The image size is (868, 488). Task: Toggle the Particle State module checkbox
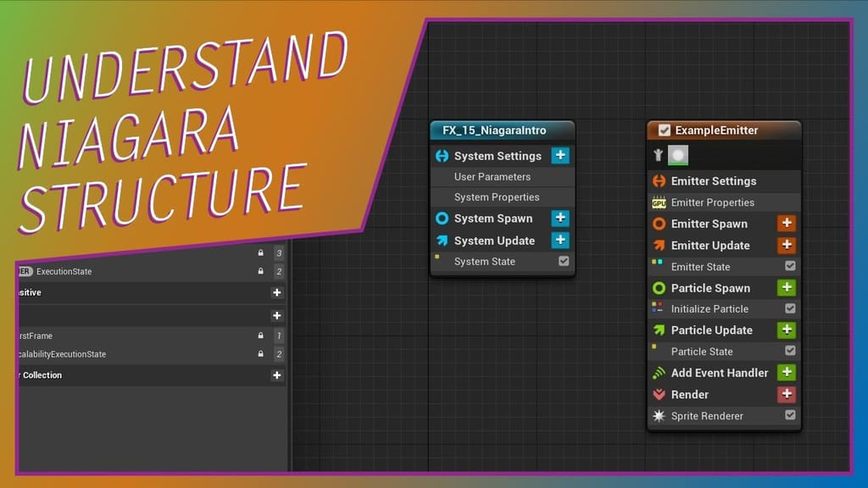[790, 351]
